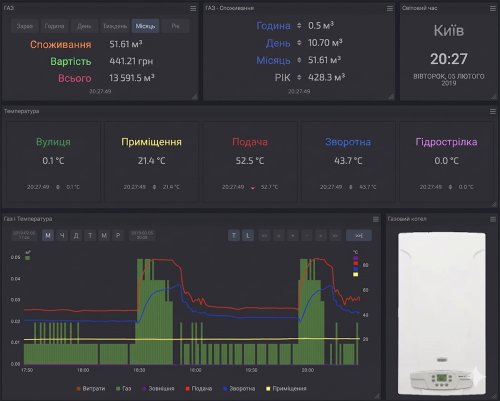Step chart back with single-left arrow
500x401 pixels.
[278, 236]
